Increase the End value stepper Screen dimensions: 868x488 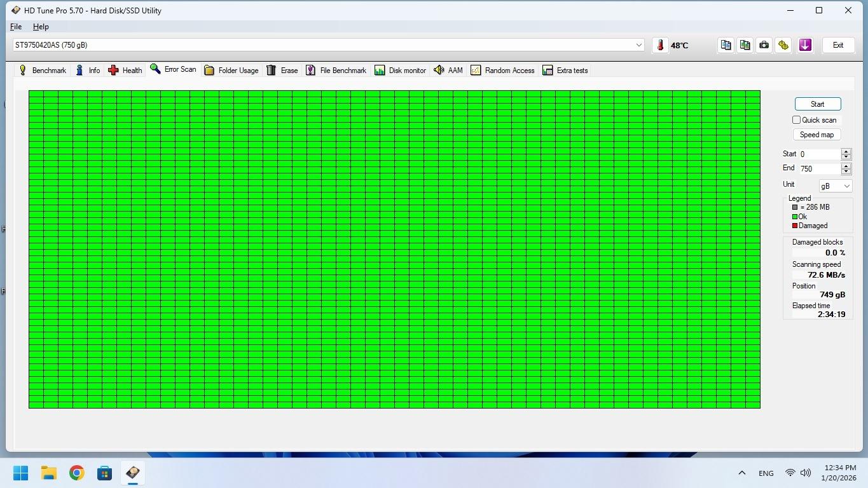pos(846,166)
